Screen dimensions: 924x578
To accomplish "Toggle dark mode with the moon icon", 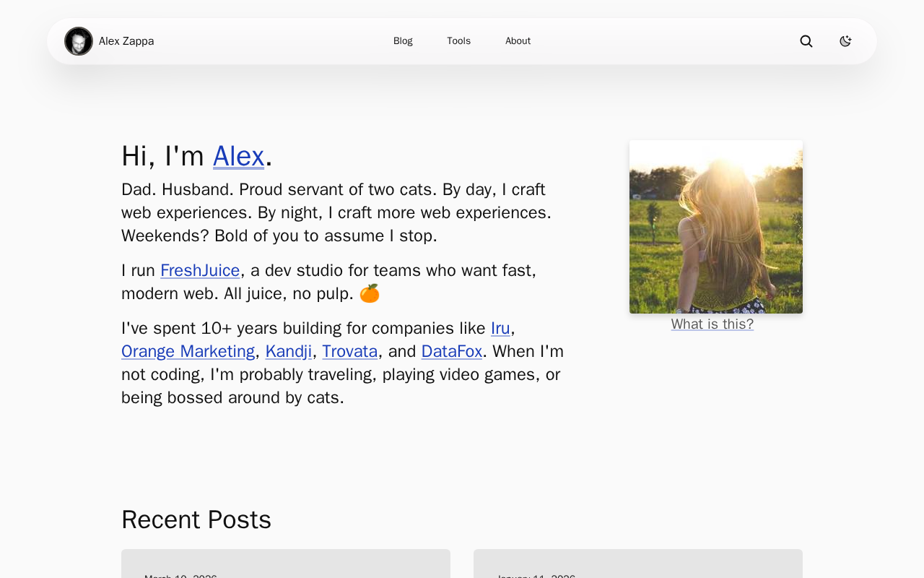I will pos(845,41).
